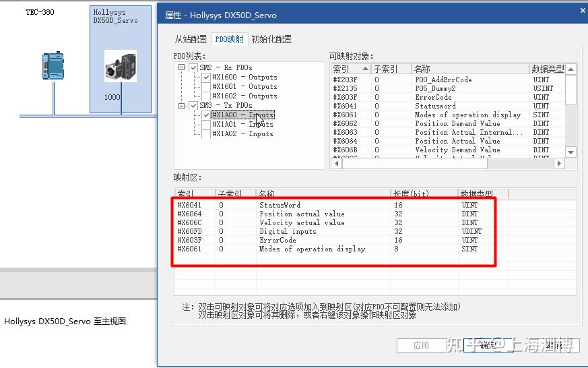Click the horizontal scrollbar left arrow
Screen dimensions: 588x368
[x=336, y=163]
